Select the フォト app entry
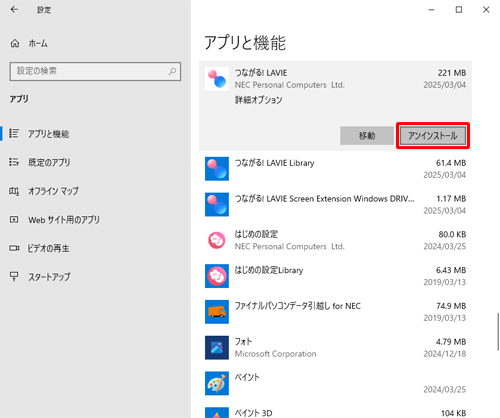 (335, 348)
